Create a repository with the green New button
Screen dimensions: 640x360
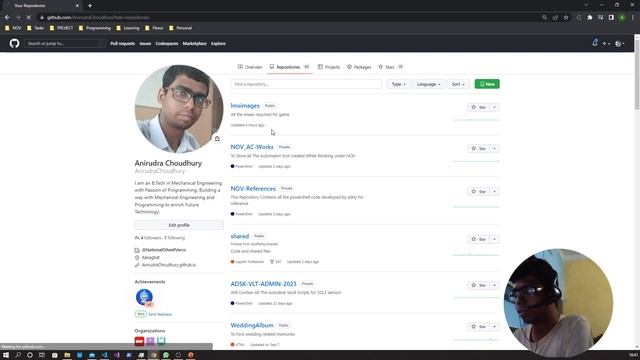487,84
